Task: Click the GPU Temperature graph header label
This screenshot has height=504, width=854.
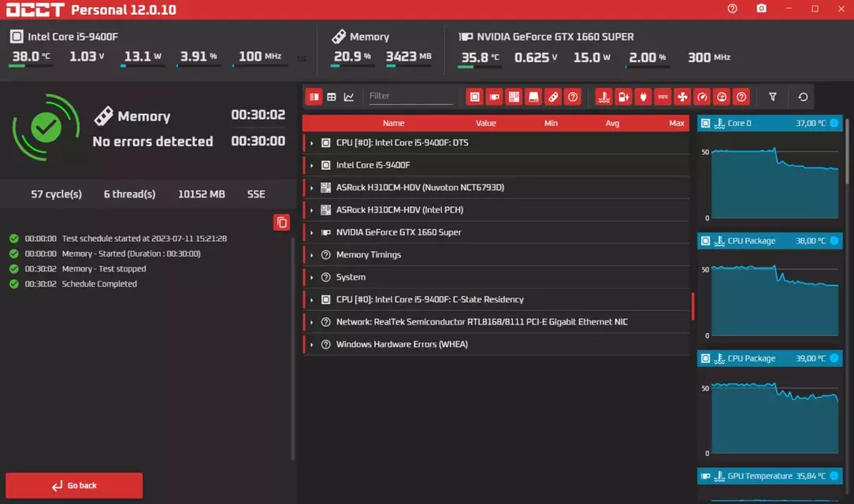Action: [759, 476]
